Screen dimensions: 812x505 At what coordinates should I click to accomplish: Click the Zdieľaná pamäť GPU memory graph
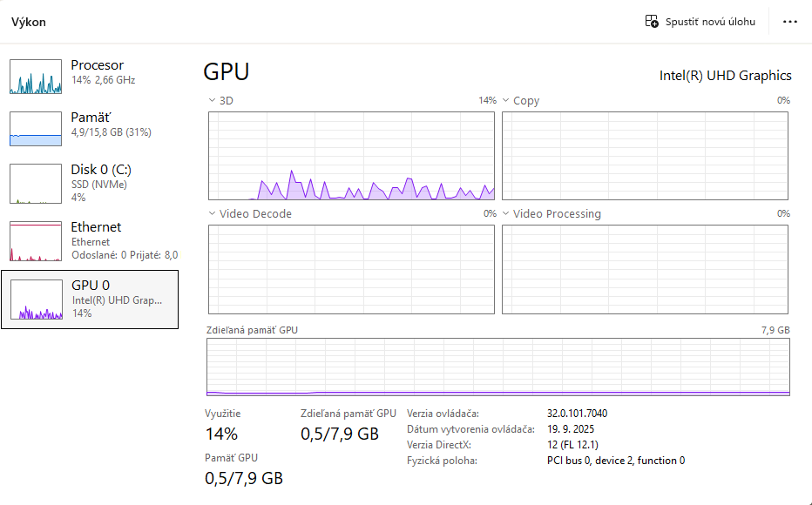click(x=498, y=367)
